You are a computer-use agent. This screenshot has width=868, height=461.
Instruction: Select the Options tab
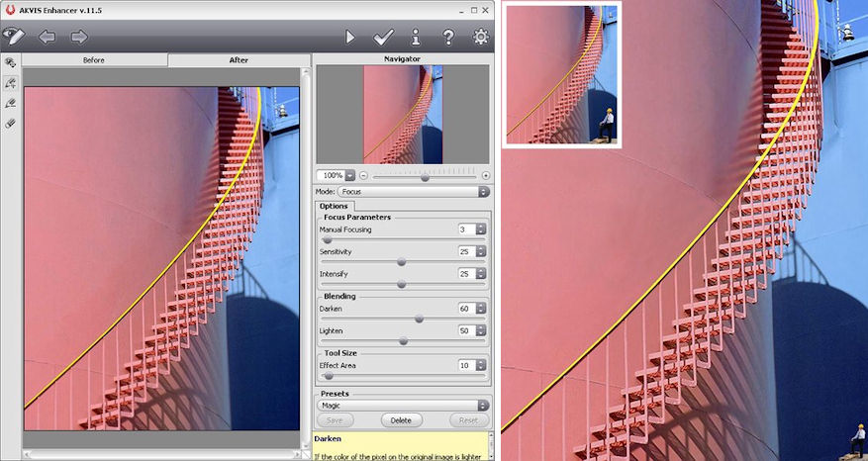(334, 206)
